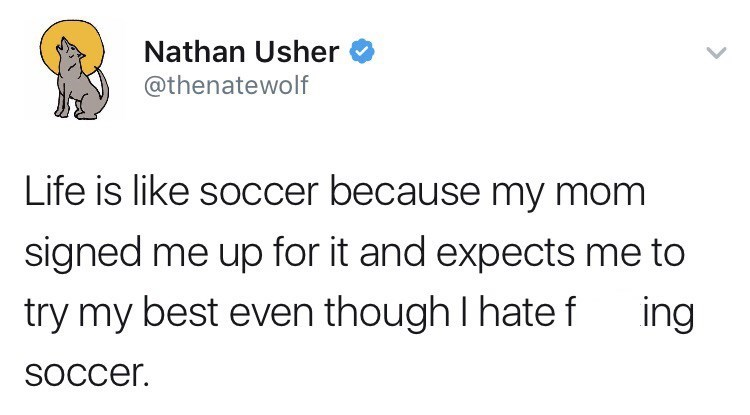Click the final 'soccer.' on the last line
The height and width of the screenshot is (415, 750).
coord(87,373)
